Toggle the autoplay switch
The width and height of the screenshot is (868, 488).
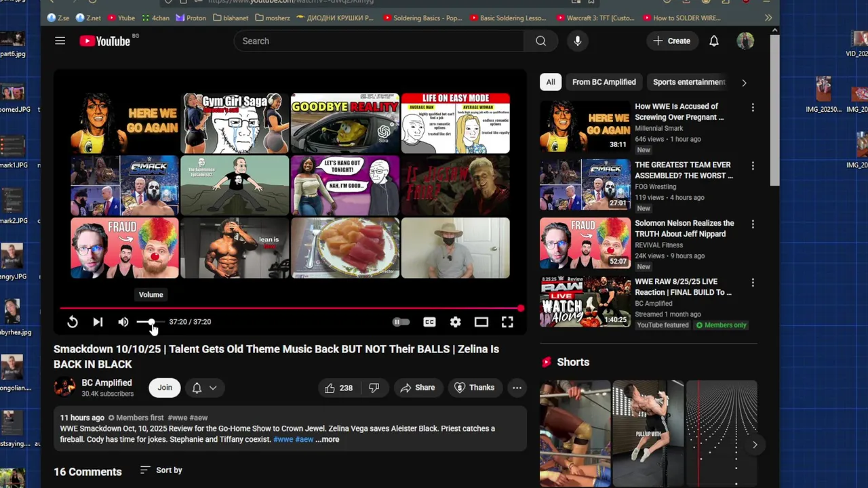[x=401, y=322]
